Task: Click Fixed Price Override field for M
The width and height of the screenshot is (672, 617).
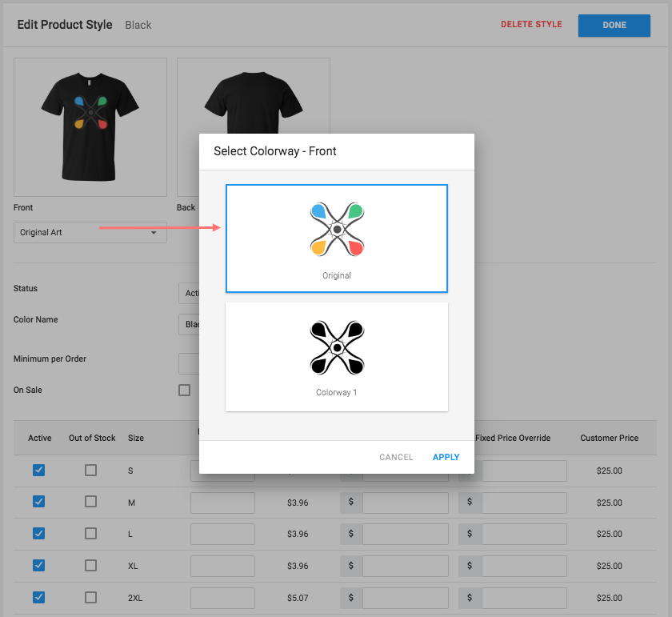Action: 524,503
